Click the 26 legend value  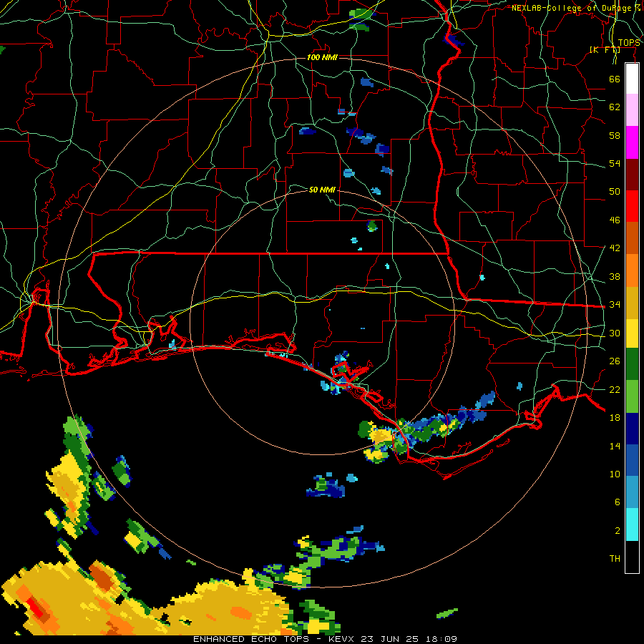pyautogui.click(x=615, y=361)
